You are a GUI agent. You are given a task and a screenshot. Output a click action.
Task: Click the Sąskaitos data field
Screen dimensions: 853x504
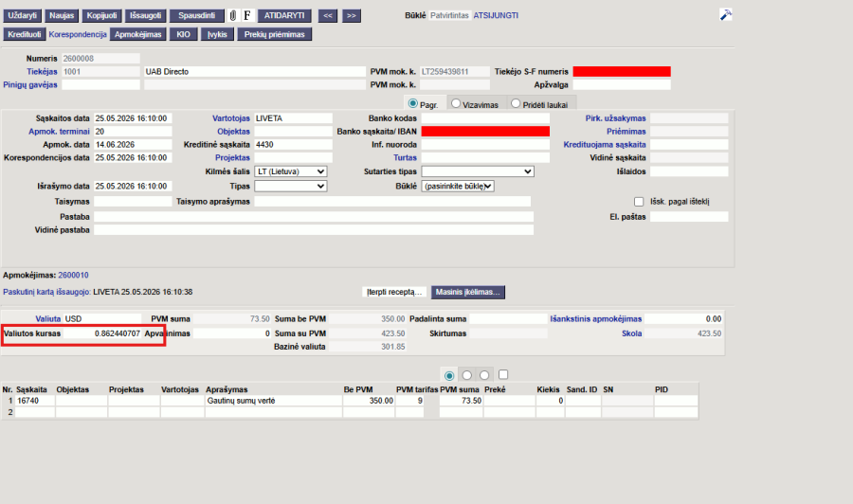click(x=133, y=118)
